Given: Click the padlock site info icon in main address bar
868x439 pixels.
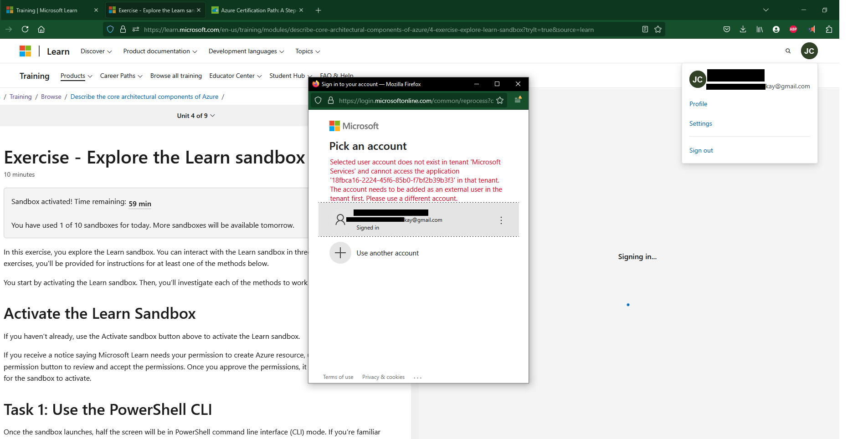Looking at the screenshot, I should 123,29.
